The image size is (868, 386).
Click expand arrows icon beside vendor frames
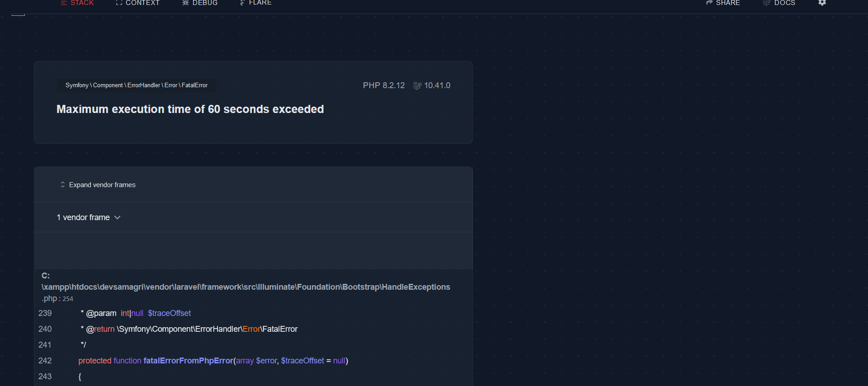point(63,185)
